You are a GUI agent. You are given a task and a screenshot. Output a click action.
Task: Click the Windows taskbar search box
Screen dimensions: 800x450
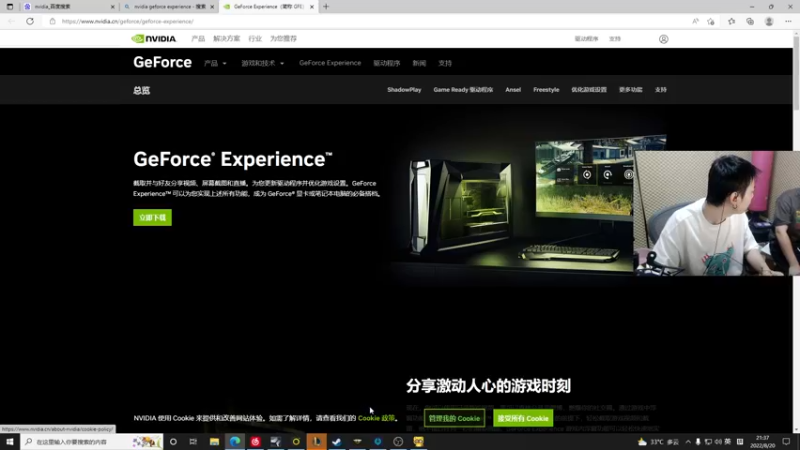pos(92,442)
